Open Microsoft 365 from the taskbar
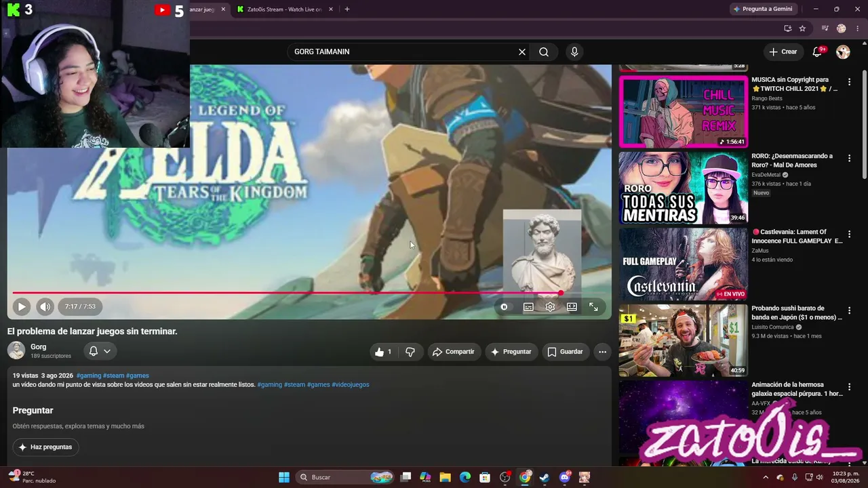The width and height of the screenshot is (868, 488). click(x=425, y=477)
